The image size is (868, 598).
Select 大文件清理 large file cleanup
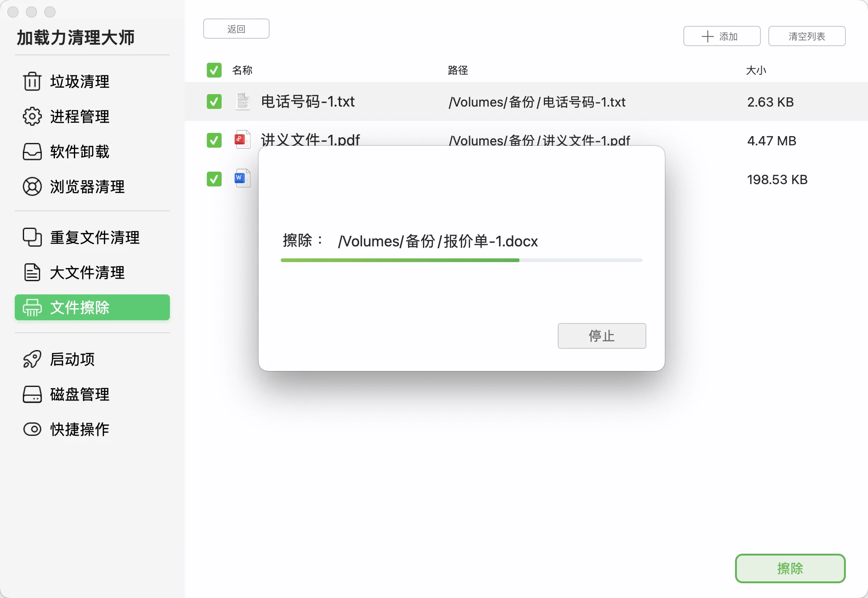tap(86, 273)
